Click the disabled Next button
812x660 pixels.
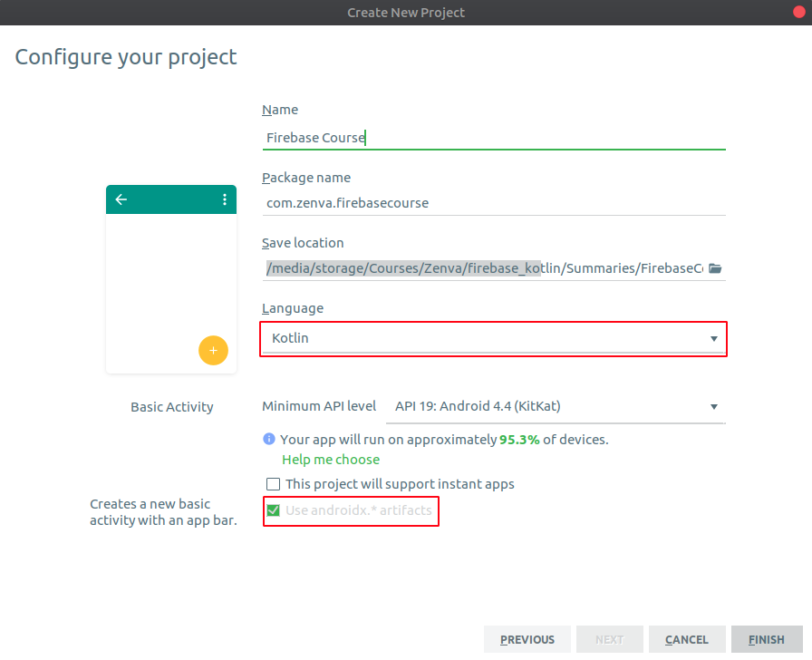(610, 639)
